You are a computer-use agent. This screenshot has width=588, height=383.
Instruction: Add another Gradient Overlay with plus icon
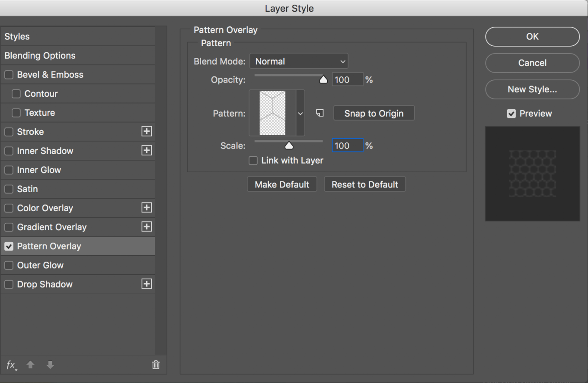point(147,227)
